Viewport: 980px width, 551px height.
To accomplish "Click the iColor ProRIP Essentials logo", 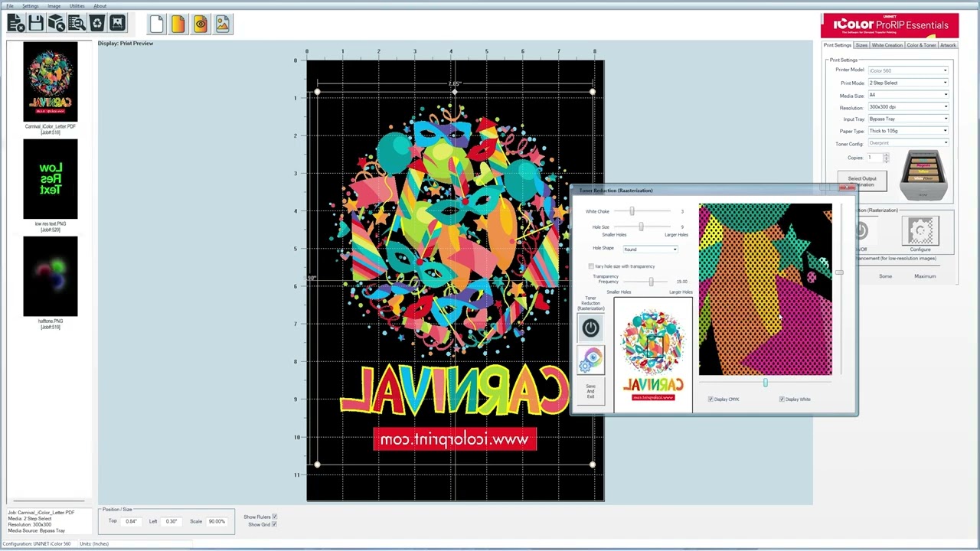I will click(890, 25).
